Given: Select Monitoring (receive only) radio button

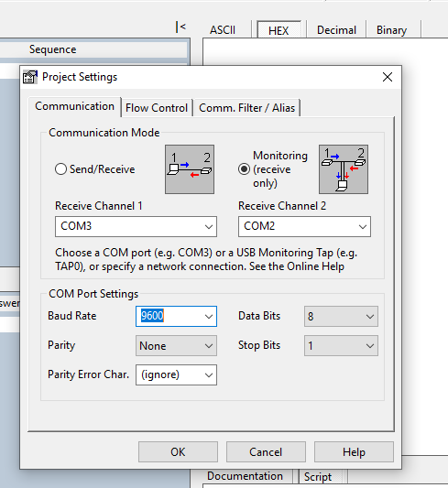Looking at the screenshot, I should [x=244, y=169].
